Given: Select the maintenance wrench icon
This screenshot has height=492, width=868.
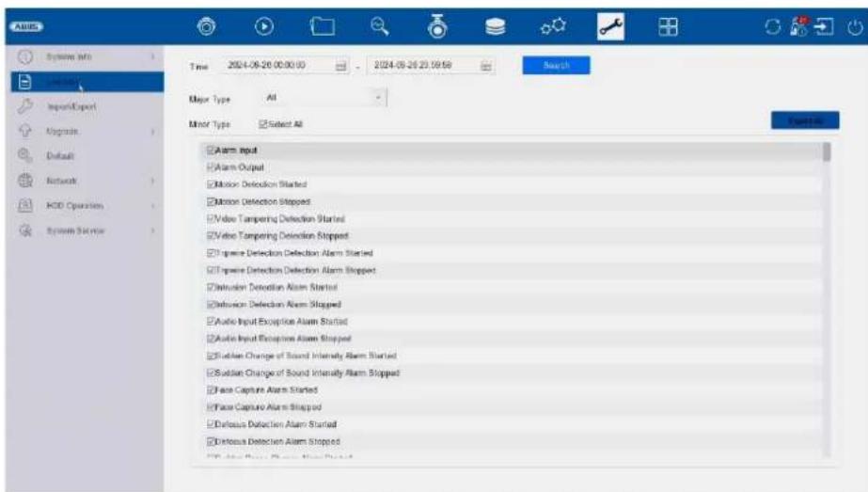Looking at the screenshot, I should pos(610,26).
